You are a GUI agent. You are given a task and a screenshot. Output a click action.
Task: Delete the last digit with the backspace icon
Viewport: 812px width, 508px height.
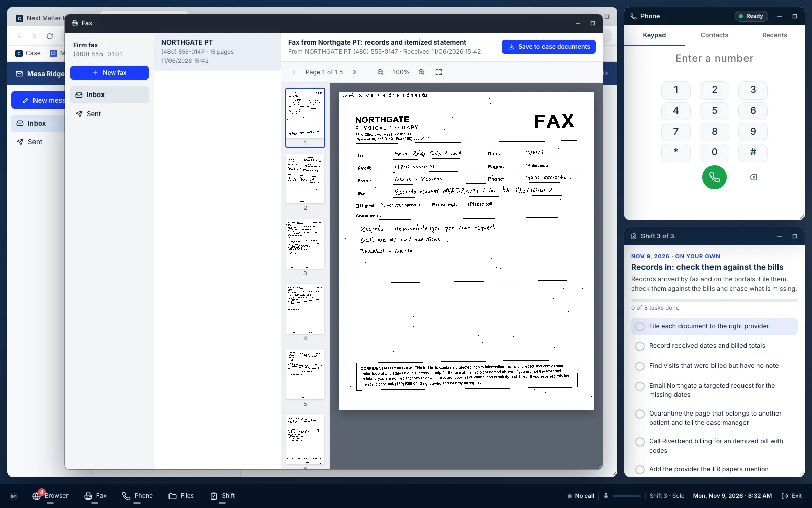pos(753,177)
